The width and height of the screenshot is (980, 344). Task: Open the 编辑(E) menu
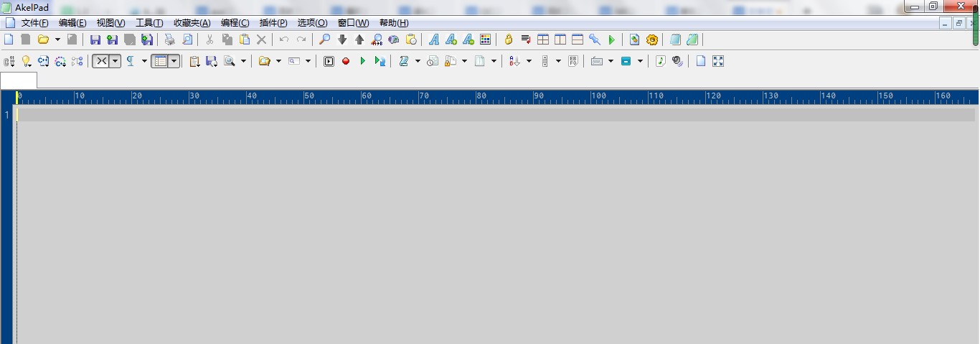pyautogui.click(x=72, y=23)
